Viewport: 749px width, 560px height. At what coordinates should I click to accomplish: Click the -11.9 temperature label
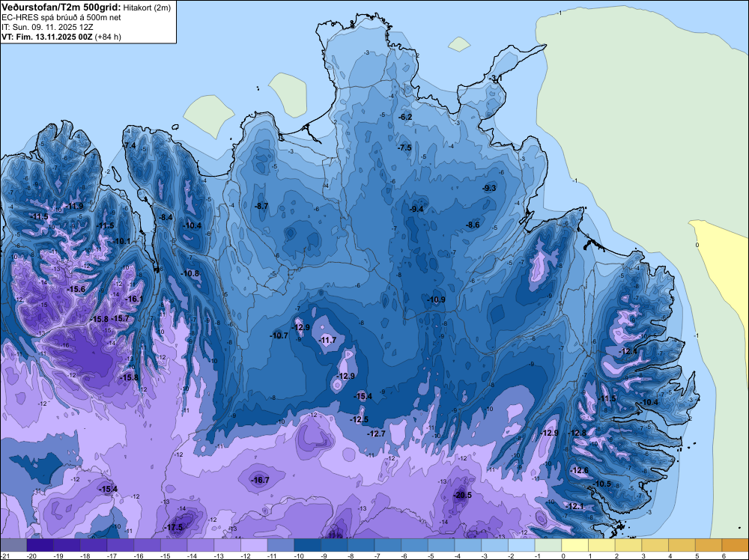tap(74, 206)
